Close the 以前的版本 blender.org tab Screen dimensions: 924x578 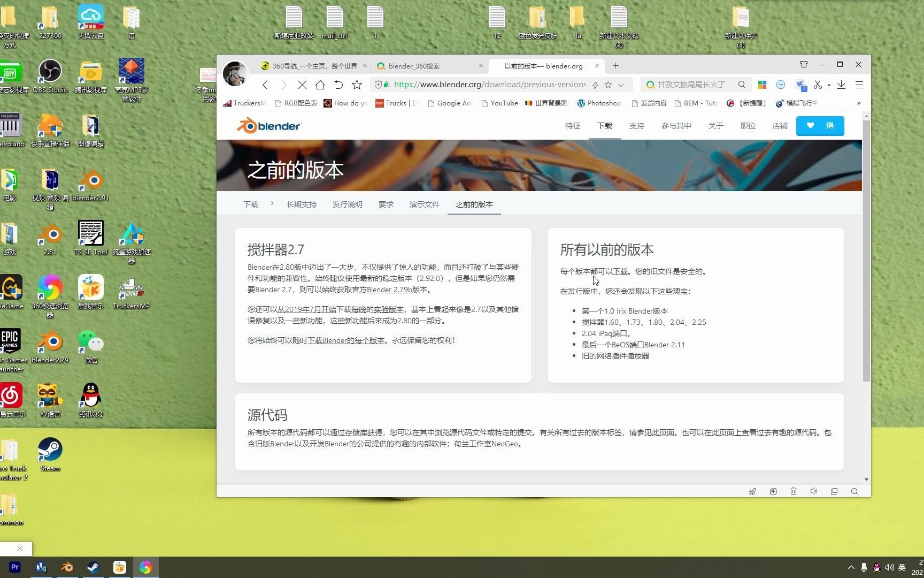click(x=597, y=66)
